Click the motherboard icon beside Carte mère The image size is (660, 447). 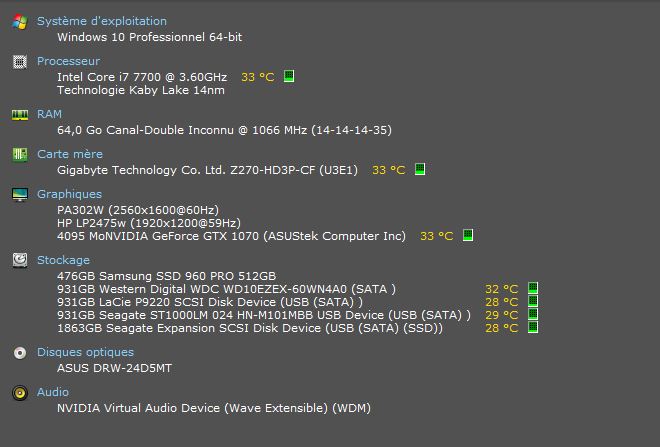tap(20, 154)
